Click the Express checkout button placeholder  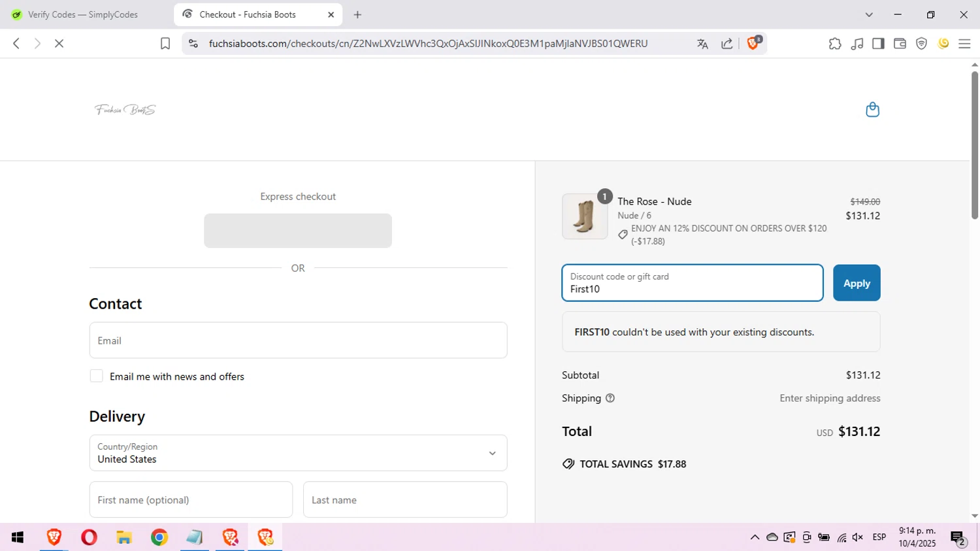[298, 231]
